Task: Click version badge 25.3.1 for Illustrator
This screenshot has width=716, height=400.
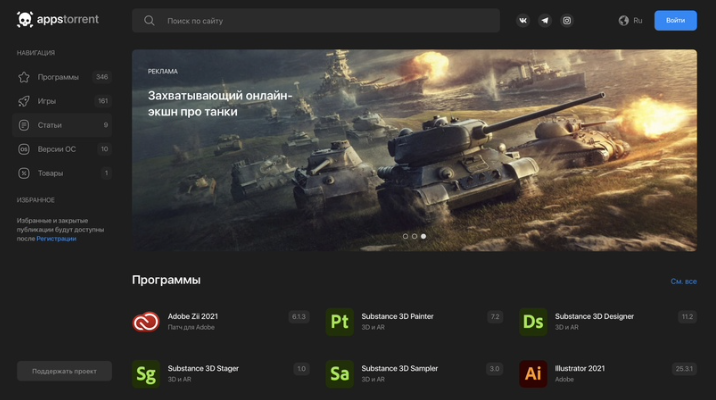Action: coord(684,369)
